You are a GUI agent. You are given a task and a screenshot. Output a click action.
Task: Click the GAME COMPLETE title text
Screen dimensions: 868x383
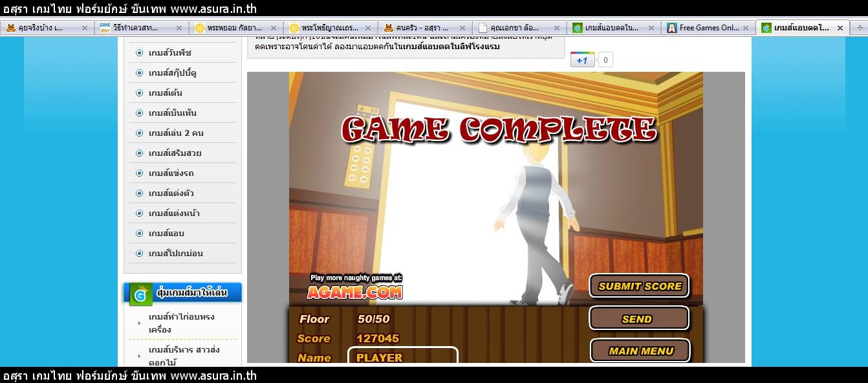click(x=499, y=129)
